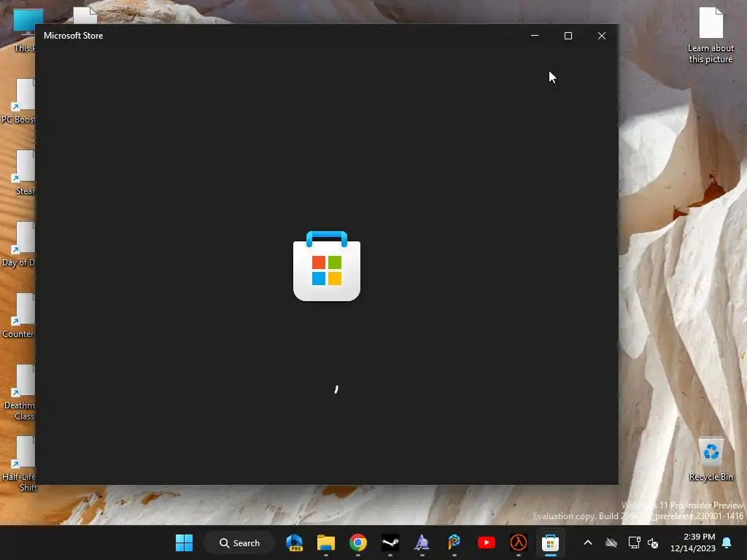Select 'Learn about this picture' desktop icon
This screenshot has width=747, height=560.
[711, 36]
